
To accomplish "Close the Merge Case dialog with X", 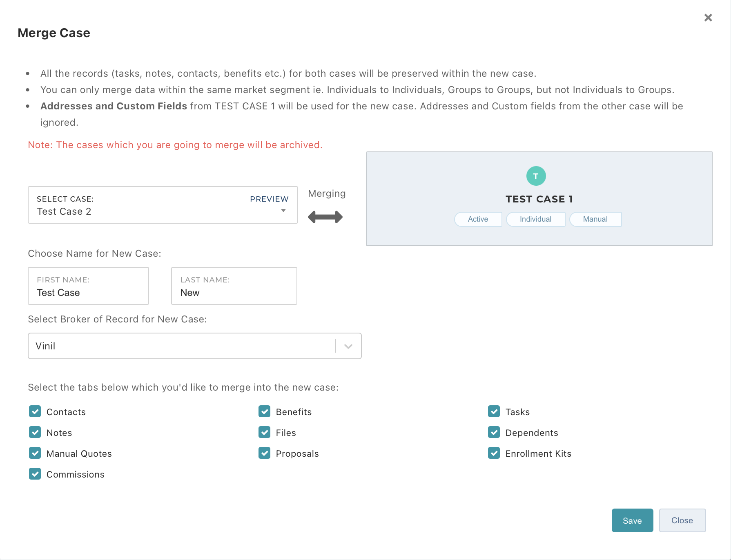I will pyautogui.click(x=708, y=18).
